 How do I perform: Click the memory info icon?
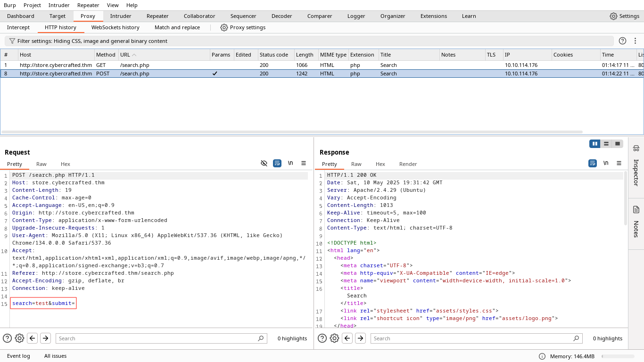(x=542, y=356)
